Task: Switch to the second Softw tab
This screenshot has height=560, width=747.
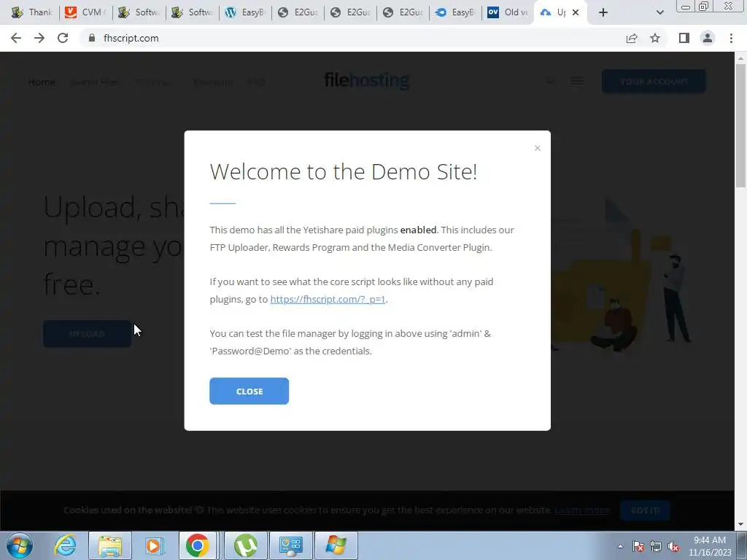Action: click(x=193, y=12)
